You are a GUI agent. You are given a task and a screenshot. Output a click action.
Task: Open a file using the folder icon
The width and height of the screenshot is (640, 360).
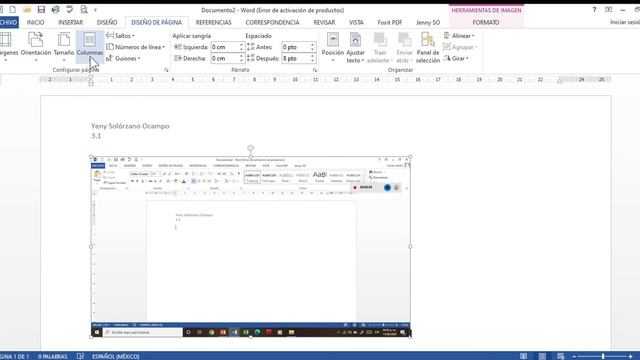[27, 9]
